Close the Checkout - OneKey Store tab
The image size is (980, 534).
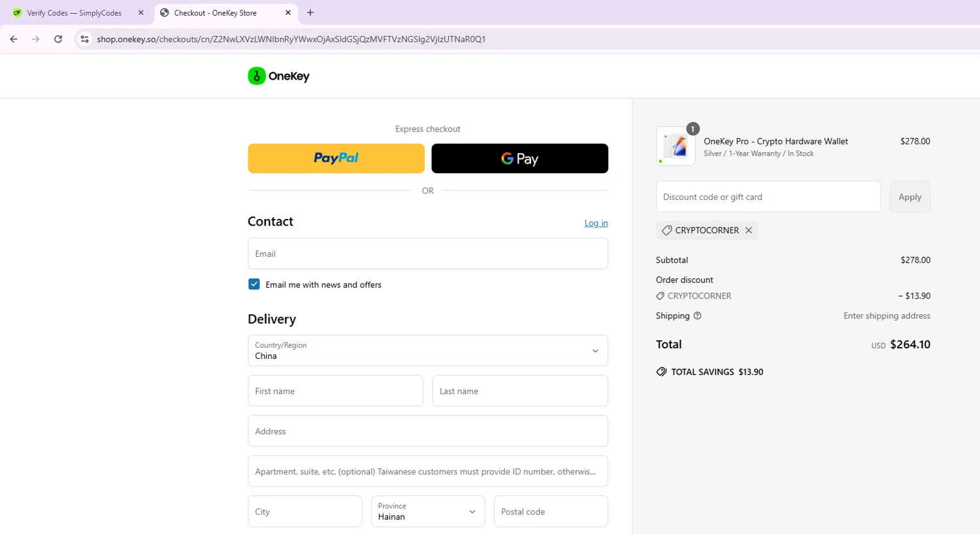tap(288, 12)
